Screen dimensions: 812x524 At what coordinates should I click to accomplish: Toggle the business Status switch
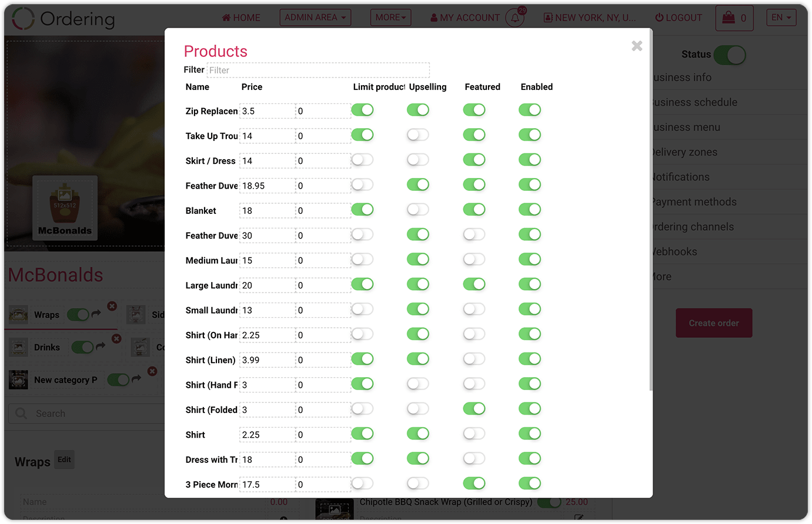[x=730, y=55]
